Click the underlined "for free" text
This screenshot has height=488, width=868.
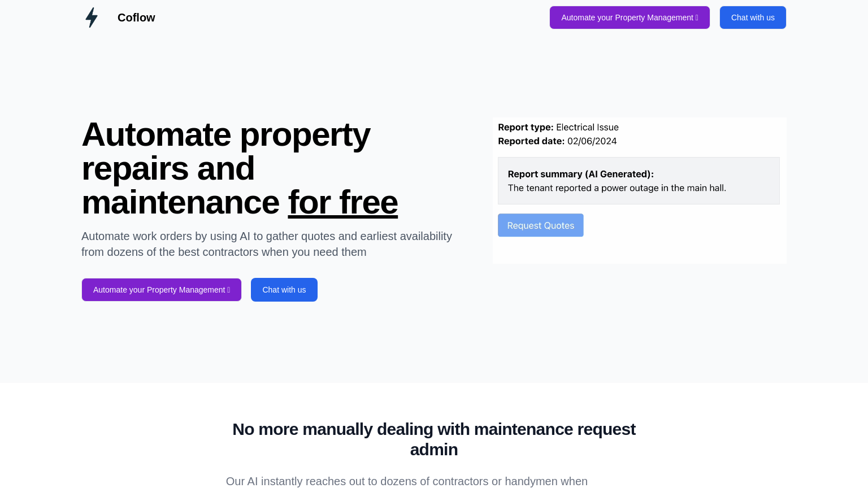342,202
